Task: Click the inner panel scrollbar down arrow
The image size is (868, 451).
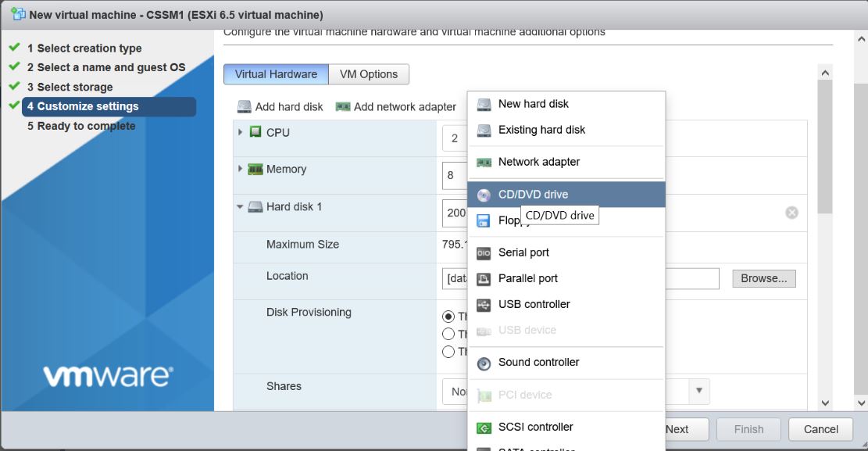Action: [x=825, y=403]
